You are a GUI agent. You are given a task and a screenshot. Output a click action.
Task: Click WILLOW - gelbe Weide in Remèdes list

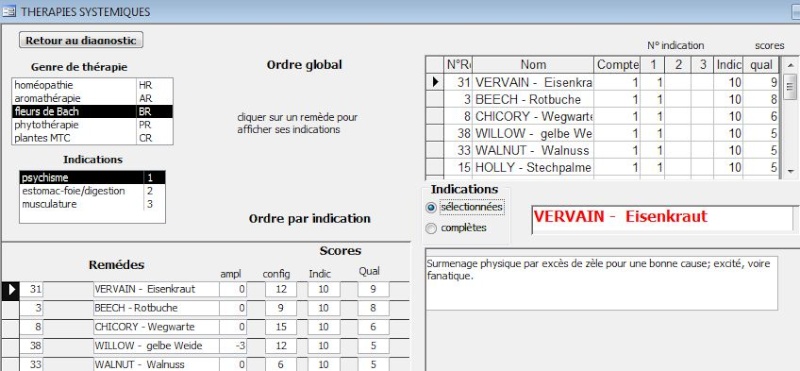coord(156,346)
